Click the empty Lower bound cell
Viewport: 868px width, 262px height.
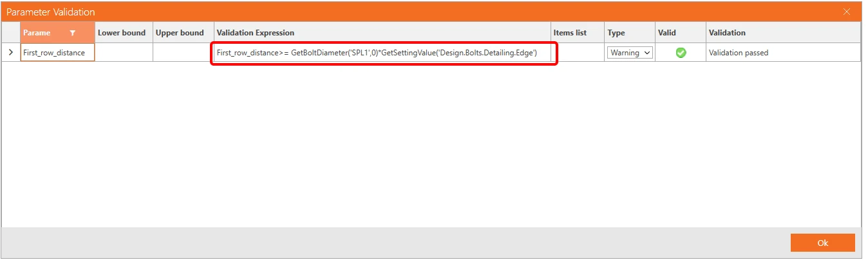pyautogui.click(x=124, y=53)
